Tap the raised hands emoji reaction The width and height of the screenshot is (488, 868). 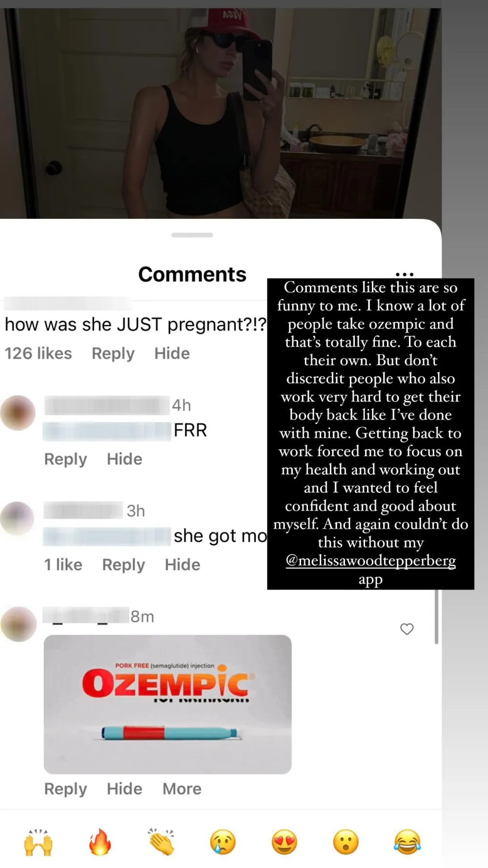click(38, 842)
